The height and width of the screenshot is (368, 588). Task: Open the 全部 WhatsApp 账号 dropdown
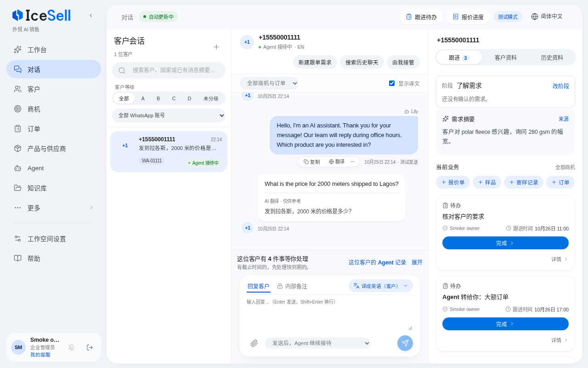point(169,115)
